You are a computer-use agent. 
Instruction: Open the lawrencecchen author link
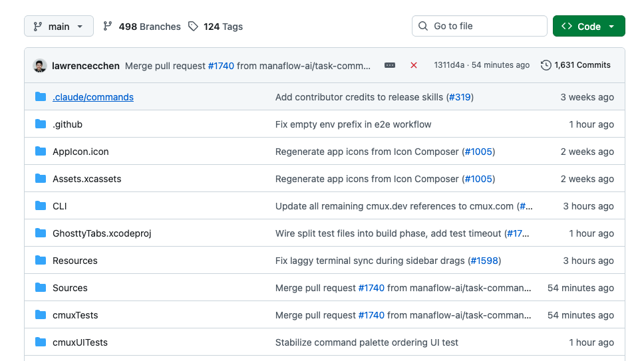point(85,66)
